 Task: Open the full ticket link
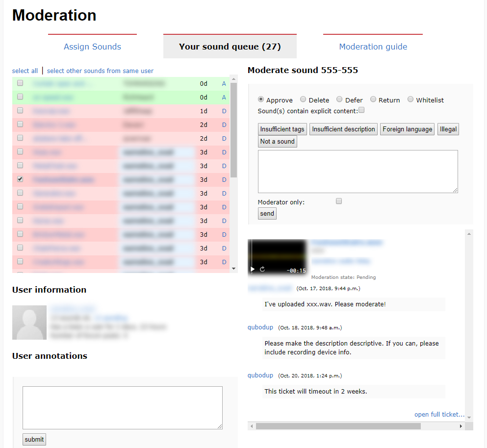(439, 414)
